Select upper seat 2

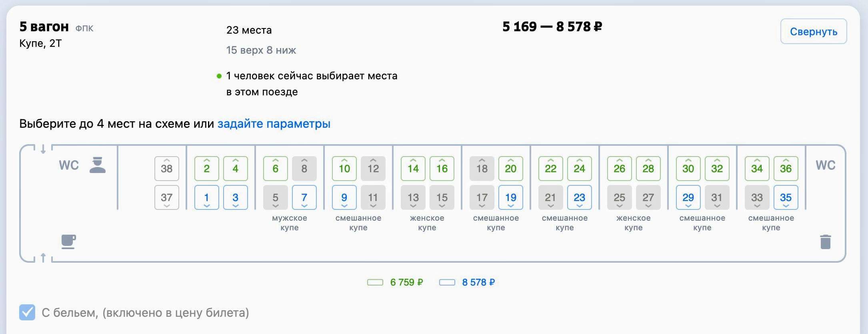click(206, 169)
